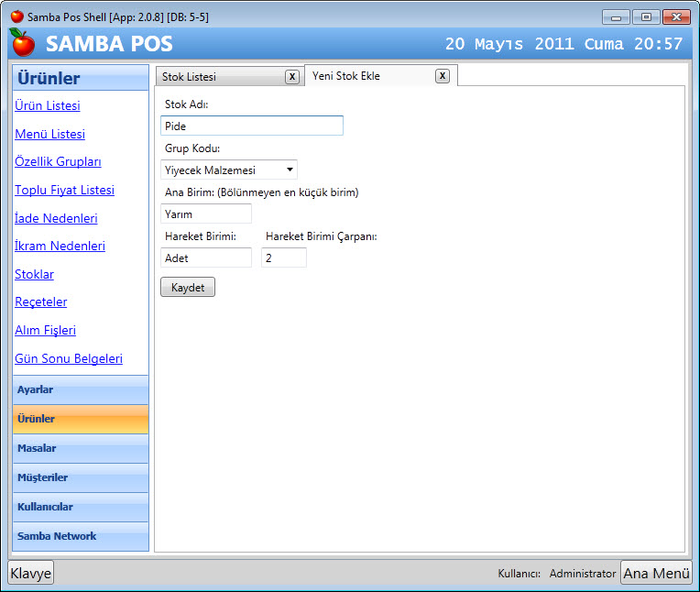Open the Ürün Listesi link

(48, 105)
